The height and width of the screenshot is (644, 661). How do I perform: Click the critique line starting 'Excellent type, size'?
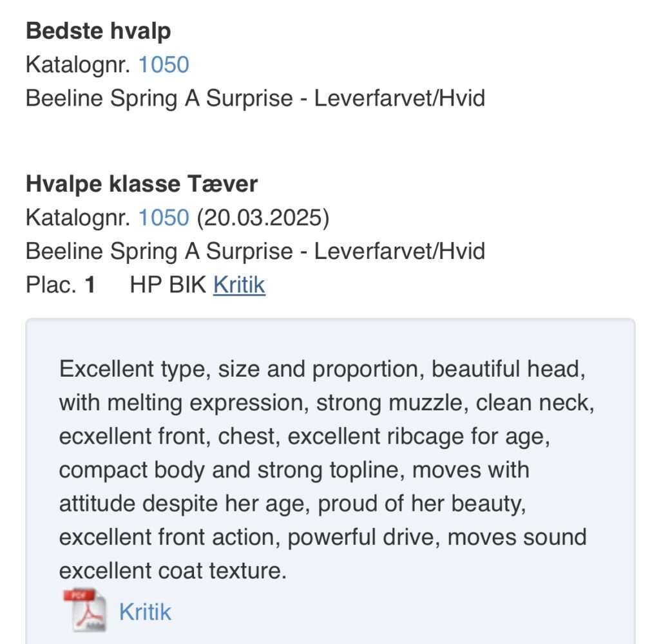(x=322, y=370)
